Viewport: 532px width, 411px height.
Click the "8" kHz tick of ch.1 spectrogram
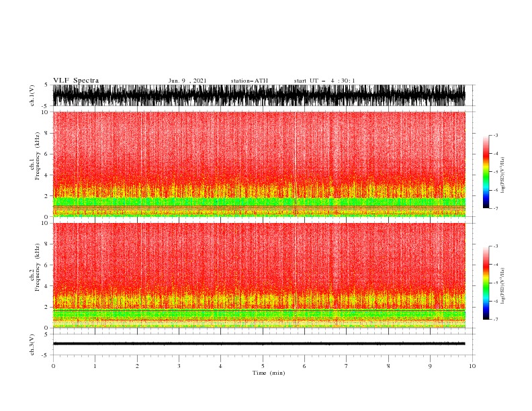[46, 133]
